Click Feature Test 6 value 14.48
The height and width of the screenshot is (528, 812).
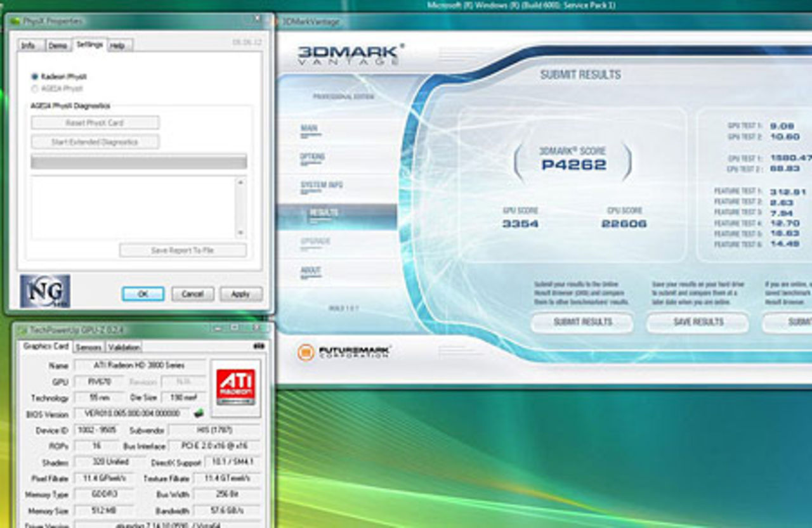[x=784, y=244]
